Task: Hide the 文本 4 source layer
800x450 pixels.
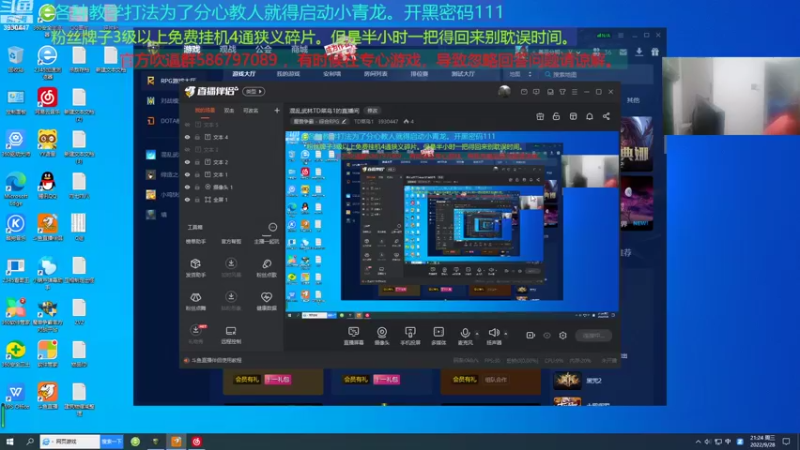Action: (187, 137)
